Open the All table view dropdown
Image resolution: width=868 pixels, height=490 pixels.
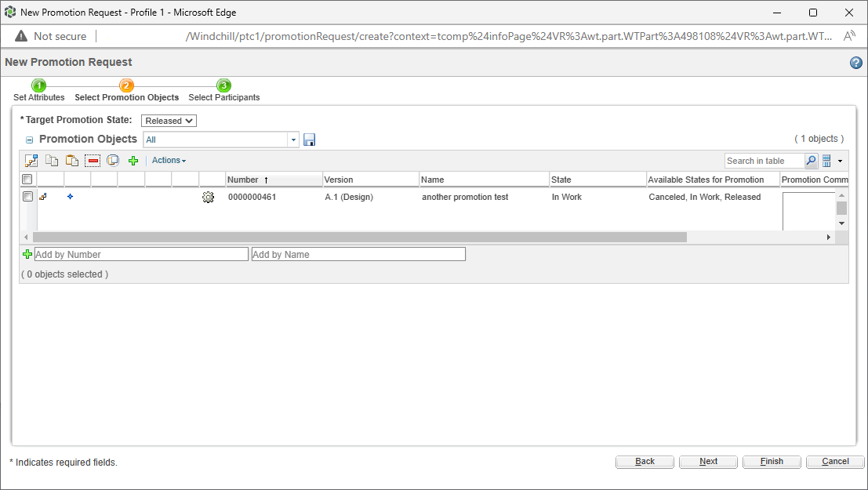point(293,139)
